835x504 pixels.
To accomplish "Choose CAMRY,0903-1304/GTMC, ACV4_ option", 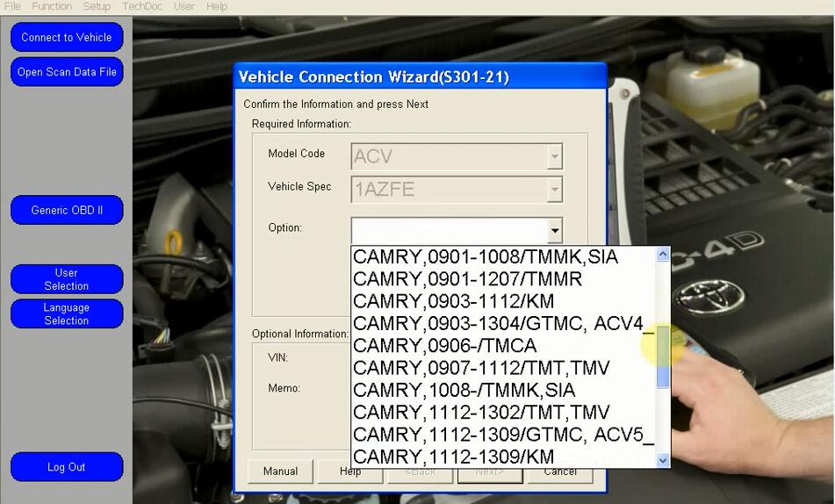I will pos(503,323).
